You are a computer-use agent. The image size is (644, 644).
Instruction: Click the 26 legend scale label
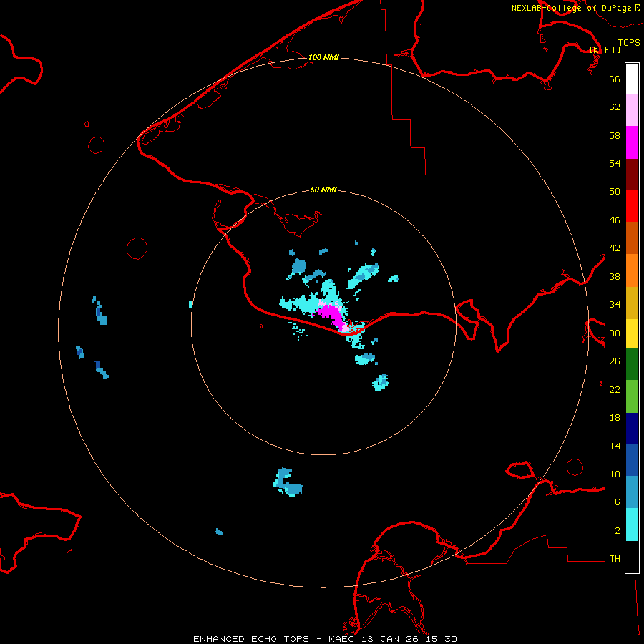[615, 361]
